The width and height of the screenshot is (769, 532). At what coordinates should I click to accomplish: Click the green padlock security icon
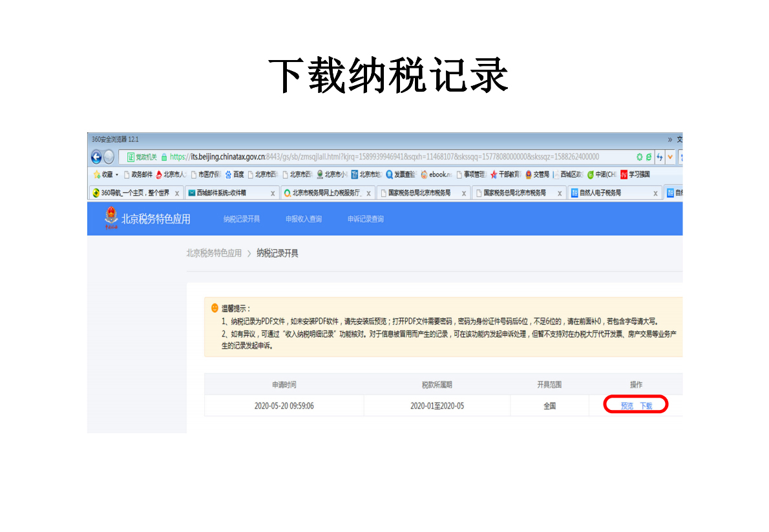tap(164, 157)
